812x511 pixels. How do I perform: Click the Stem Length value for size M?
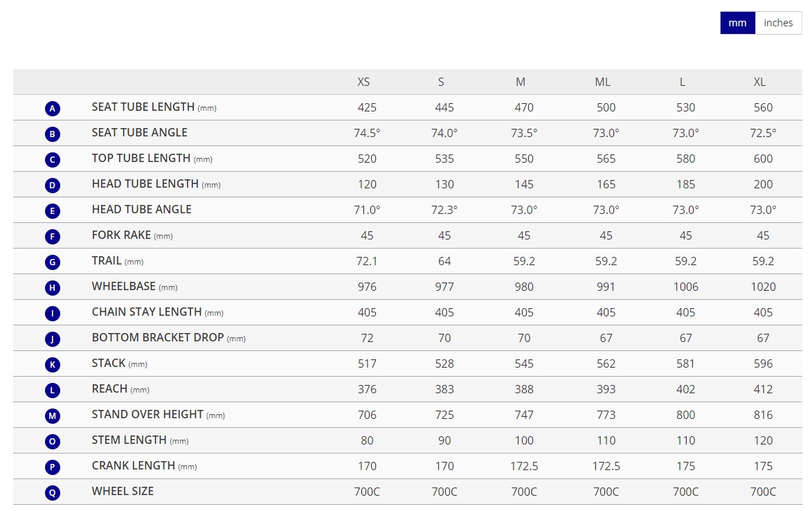[524, 440]
